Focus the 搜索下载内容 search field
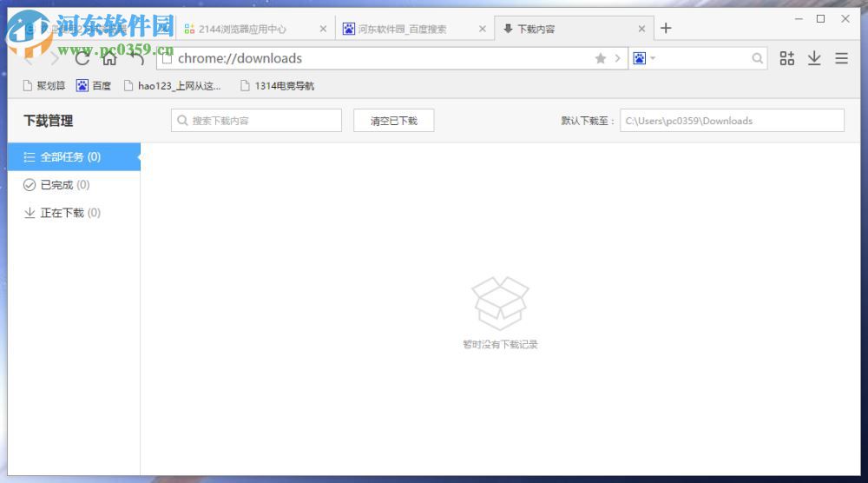The image size is (868, 483). point(256,120)
